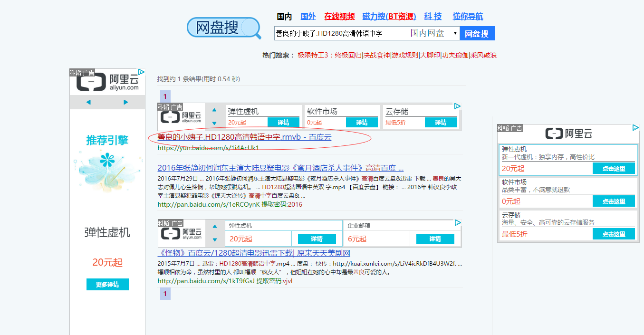Click 热门搜索 label
644x335 pixels.
click(x=279, y=55)
